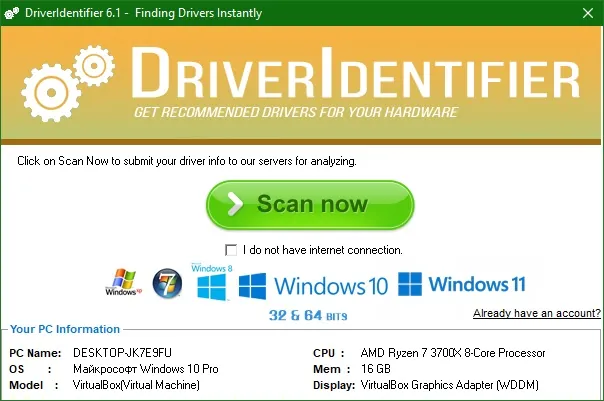The height and width of the screenshot is (401, 604).
Task: Open the Already have an account link
Action: coord(537,313)
